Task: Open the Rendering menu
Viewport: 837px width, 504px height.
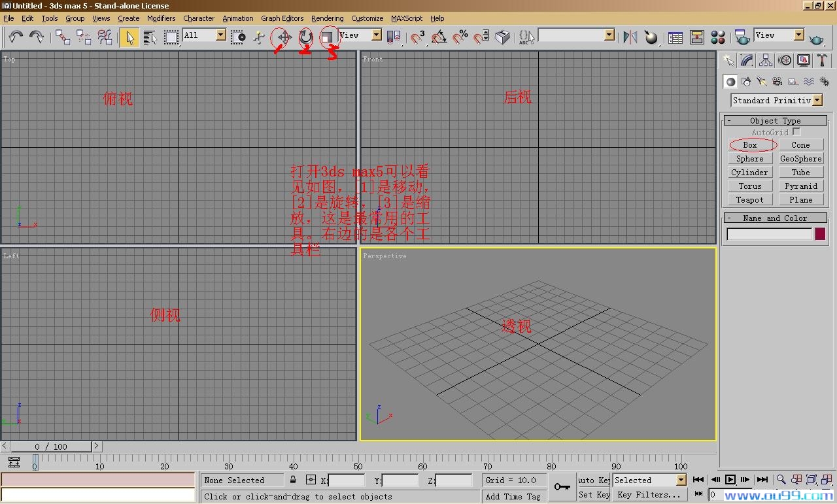Action: pyautogui.click(x=328, y=18)
